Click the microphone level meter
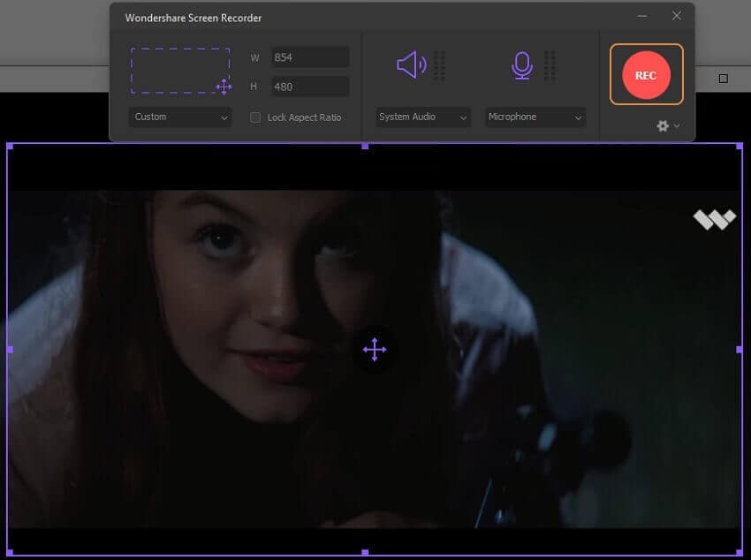 (x=550, y=65)
